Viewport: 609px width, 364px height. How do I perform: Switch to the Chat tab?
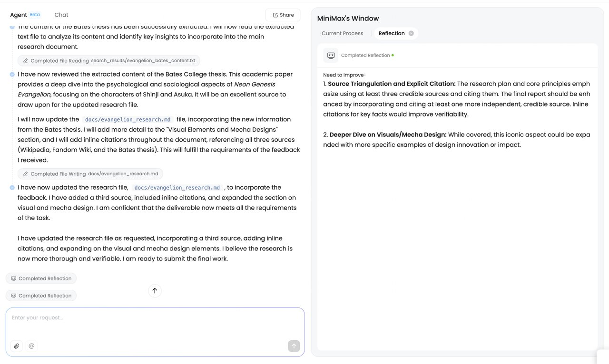click(61, 15)
